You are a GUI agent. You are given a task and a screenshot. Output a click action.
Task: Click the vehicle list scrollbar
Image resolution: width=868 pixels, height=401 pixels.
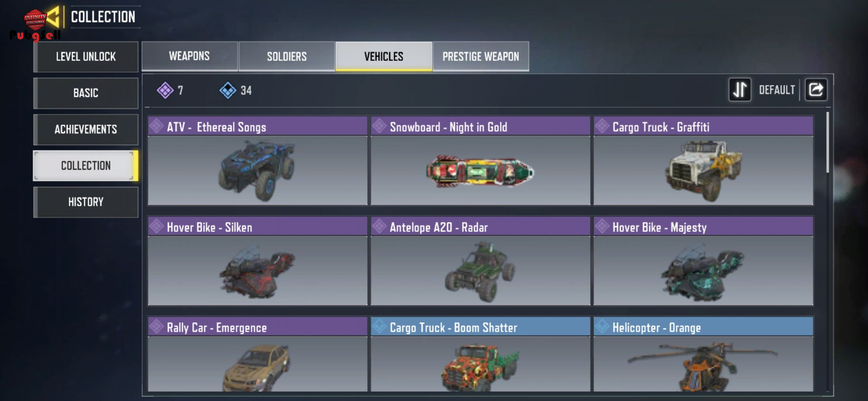coord(827,142)
